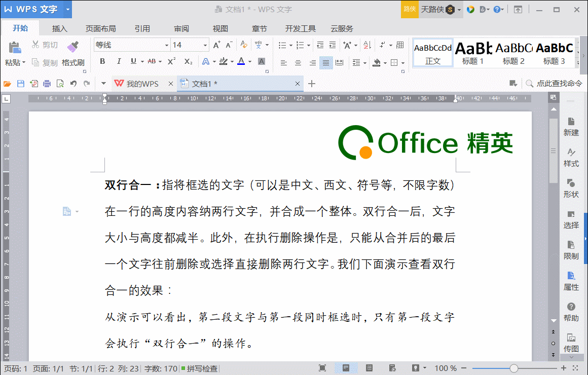
Task: Click the zoom slider handle
Action: [x=514, y=368]
